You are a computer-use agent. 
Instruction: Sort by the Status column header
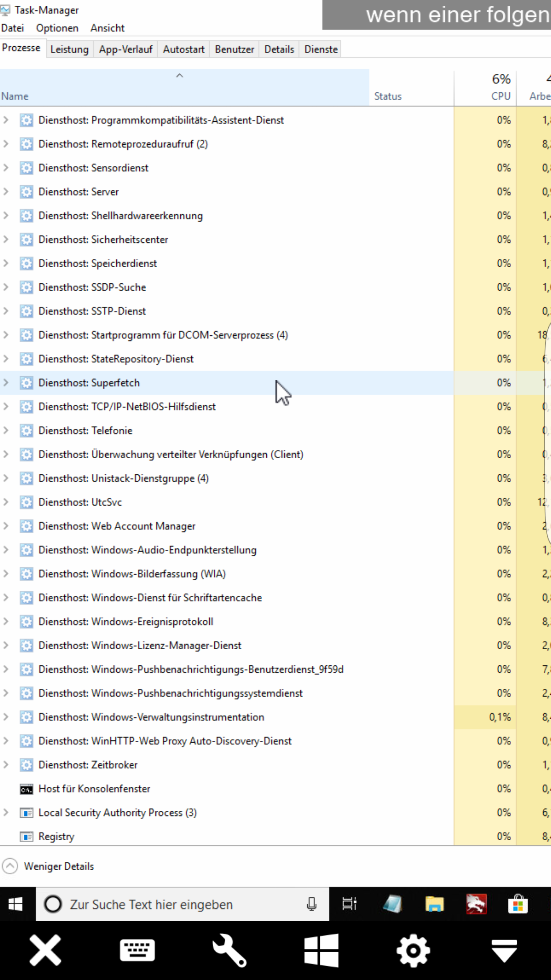pos(412,88)
